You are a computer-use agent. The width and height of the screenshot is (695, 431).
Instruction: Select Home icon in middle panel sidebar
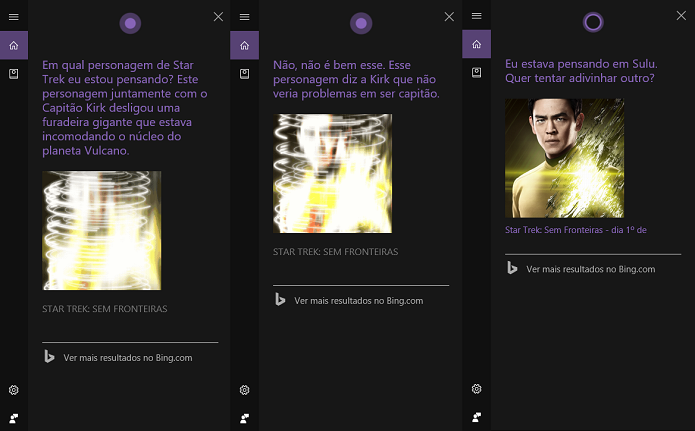tap(244, 45)
